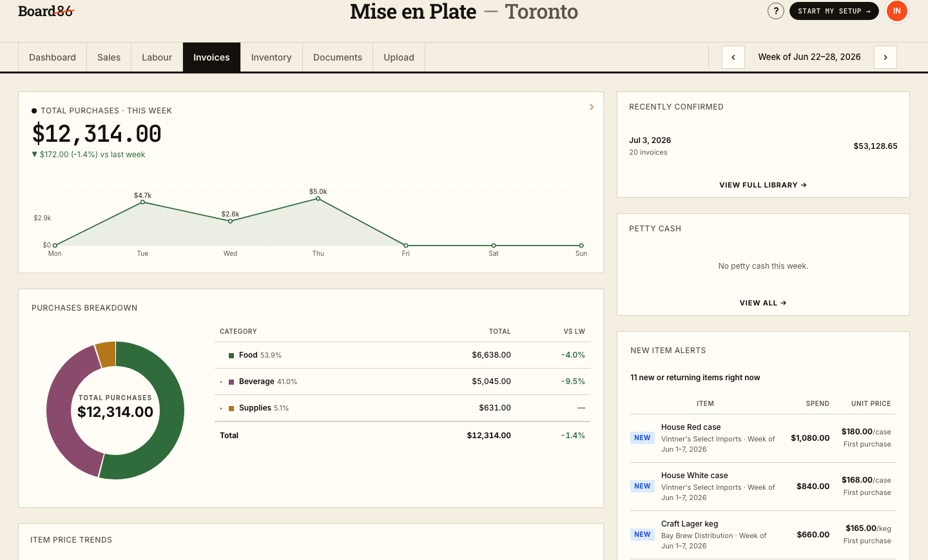Open the help question mark icon

tap(776, 11)
